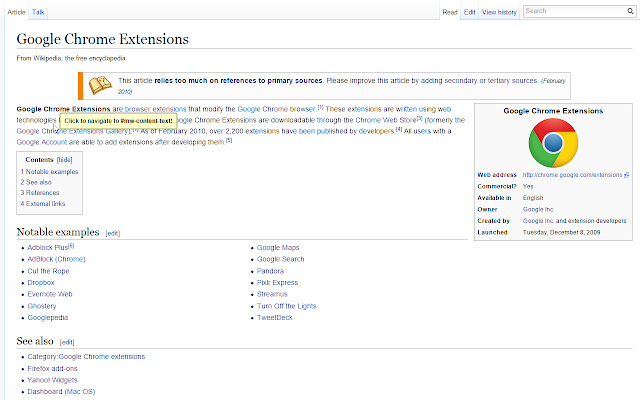Screen dimensions: 640x400
Task: Click citation [3] after Chrome Web Store
Action: pos(419,118)
